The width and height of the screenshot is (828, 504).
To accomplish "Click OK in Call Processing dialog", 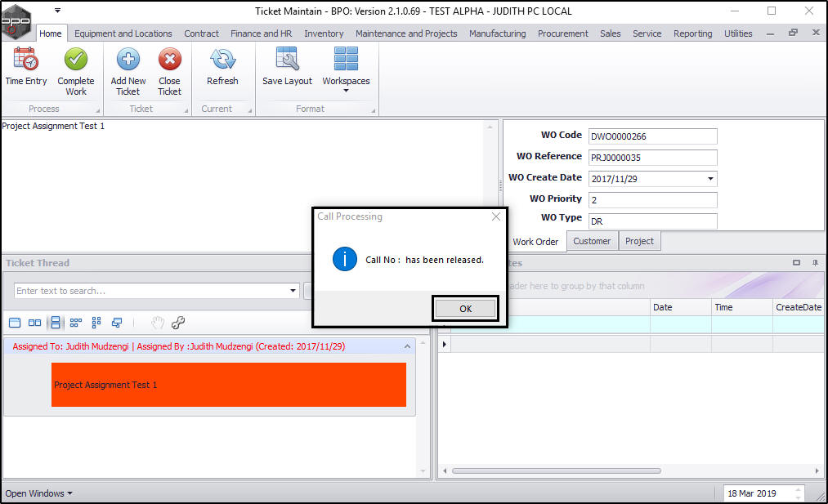I will click(465, 309).
